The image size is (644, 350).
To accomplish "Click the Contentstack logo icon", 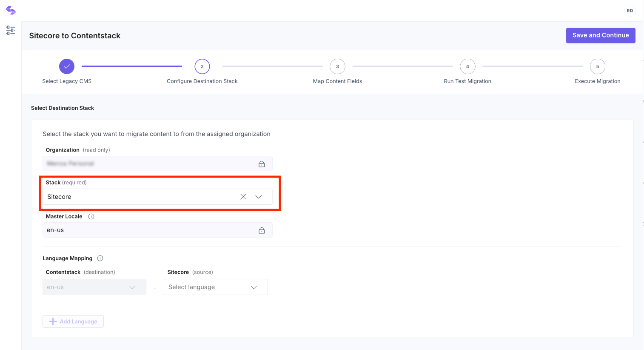I will click(11, 10).
